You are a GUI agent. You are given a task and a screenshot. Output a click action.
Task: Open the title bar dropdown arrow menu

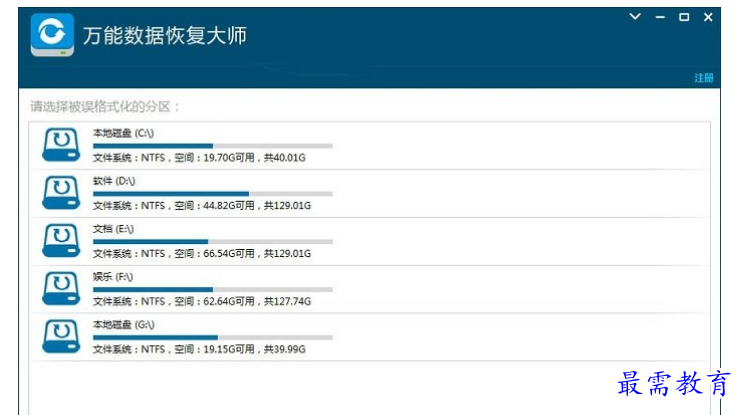(x=635, y=17)
